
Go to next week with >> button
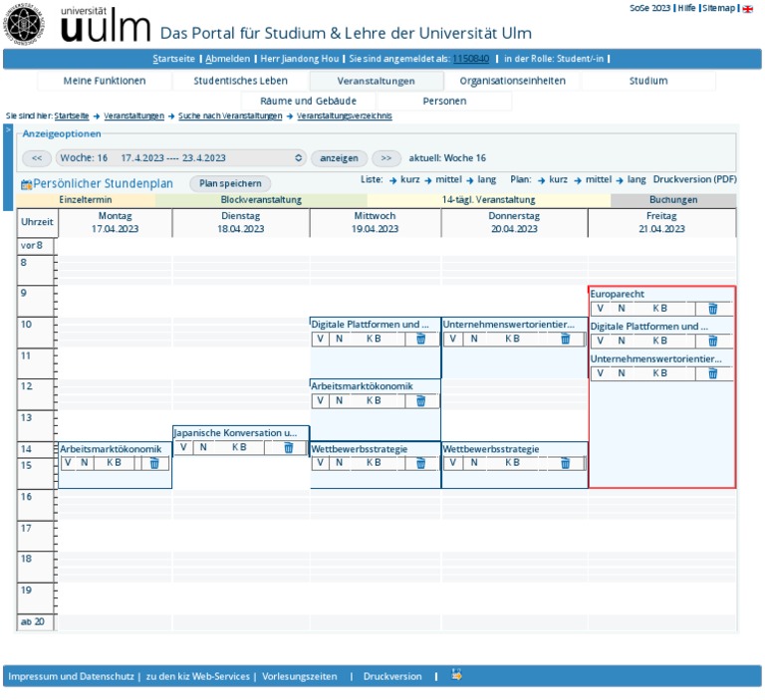(385, 158)
